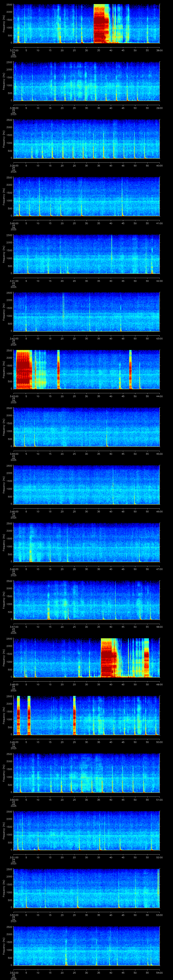Click the 3:43:00 start time label
173x980 pixels.
click(14, 396)
